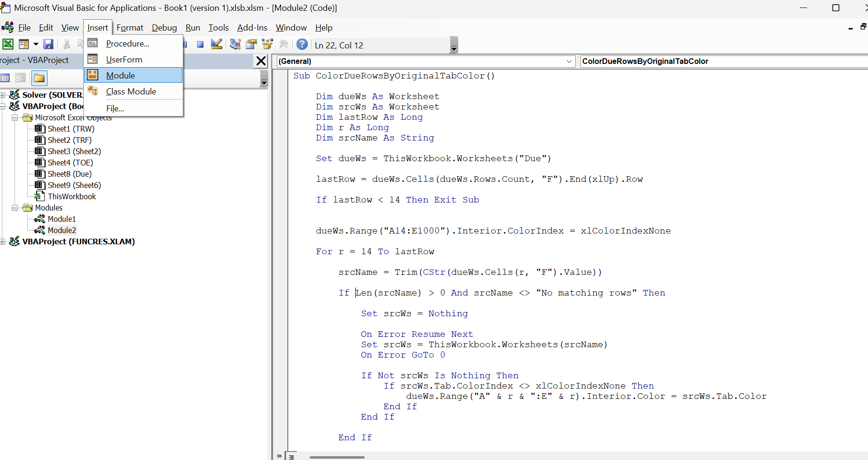Screen dimensions: 868x460
Task: Choose UserForm from the Insert menu
Action: click(133, 60)
